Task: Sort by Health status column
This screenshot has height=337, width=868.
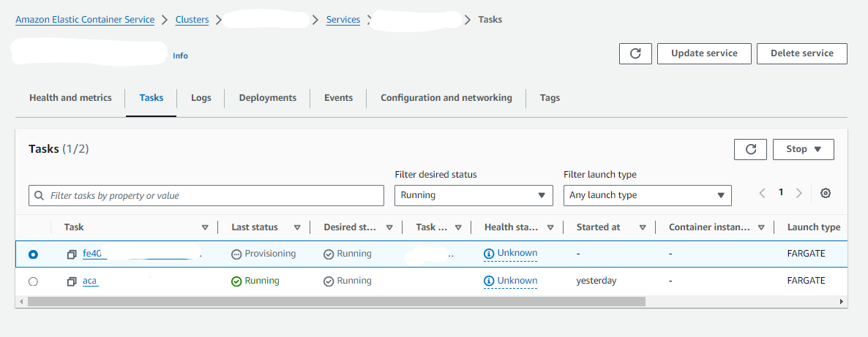Action: point(551,227)
